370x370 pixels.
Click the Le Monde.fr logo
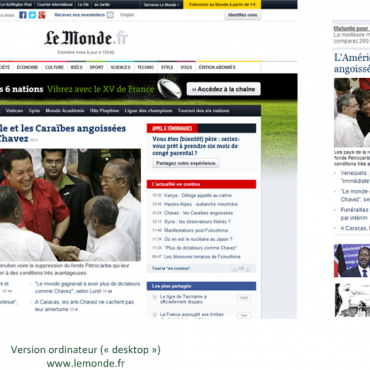[86, 38]
